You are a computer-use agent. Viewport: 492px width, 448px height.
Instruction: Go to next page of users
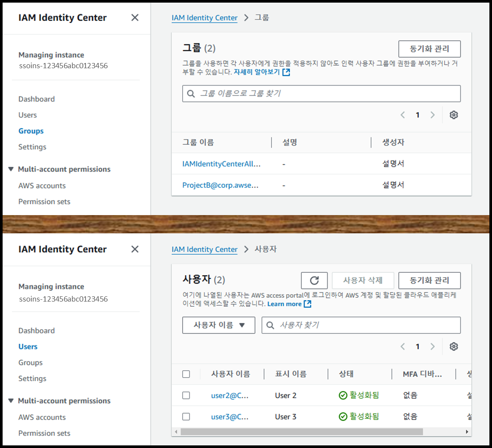pyautogui.click(x=432, y=346)
